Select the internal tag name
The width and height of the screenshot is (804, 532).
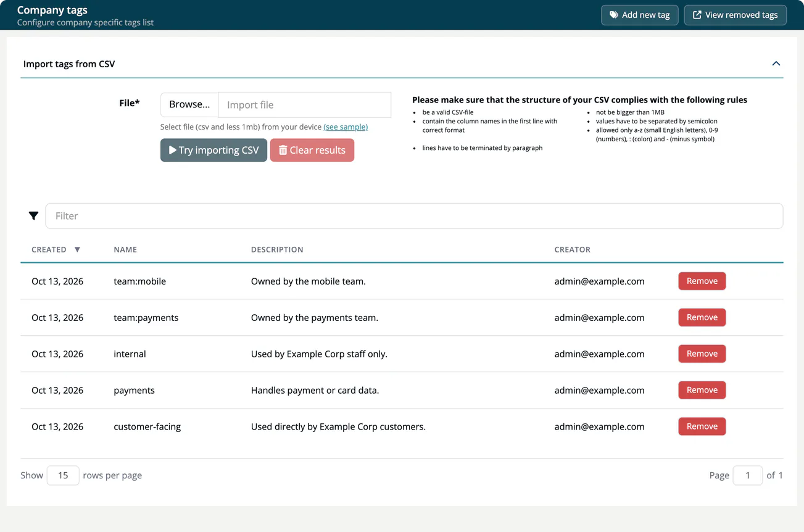[130, 354]
